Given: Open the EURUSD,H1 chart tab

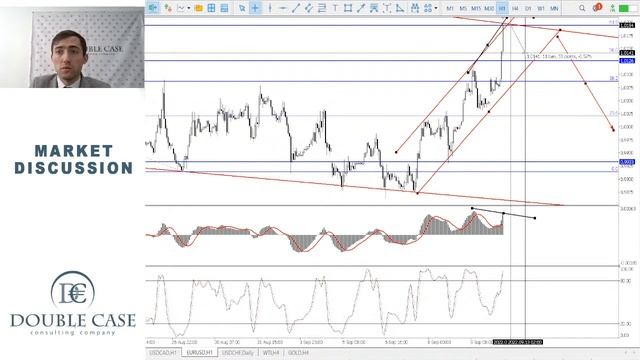Looking at the screenshot, I should point(200,352).
